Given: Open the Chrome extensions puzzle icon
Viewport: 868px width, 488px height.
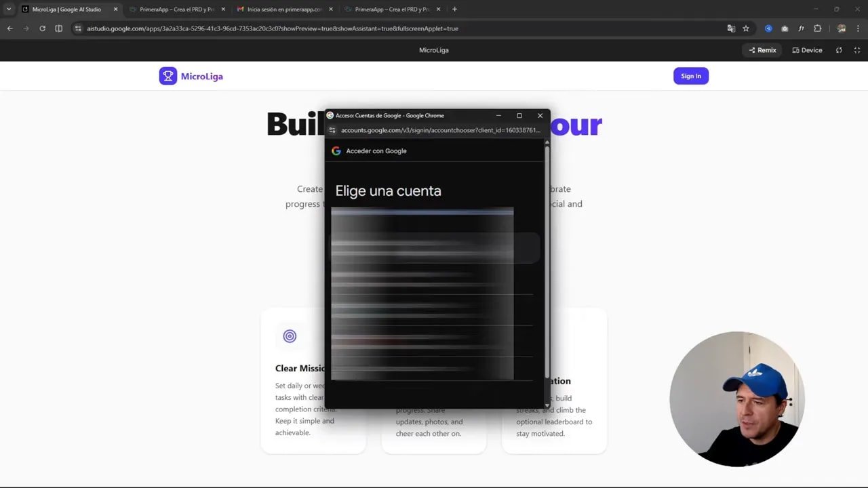Looking at the screenshot, I should click(817, 28).
